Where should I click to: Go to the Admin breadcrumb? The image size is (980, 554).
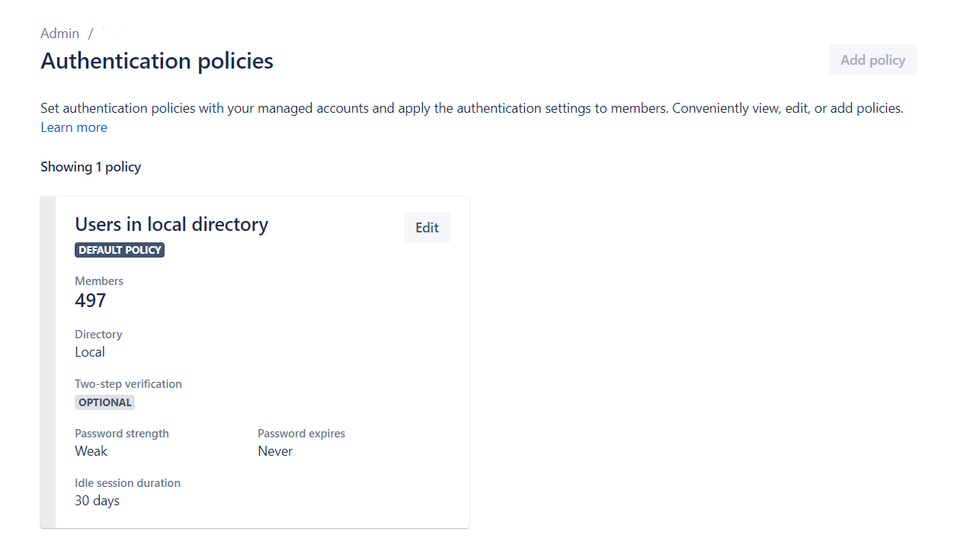pos(60,34)
